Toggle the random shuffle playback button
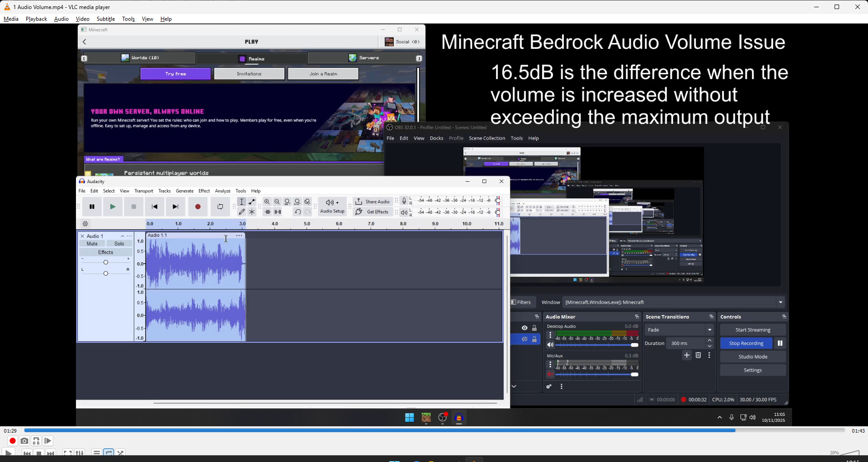The image size is (868, 462). tap(120, 453)
